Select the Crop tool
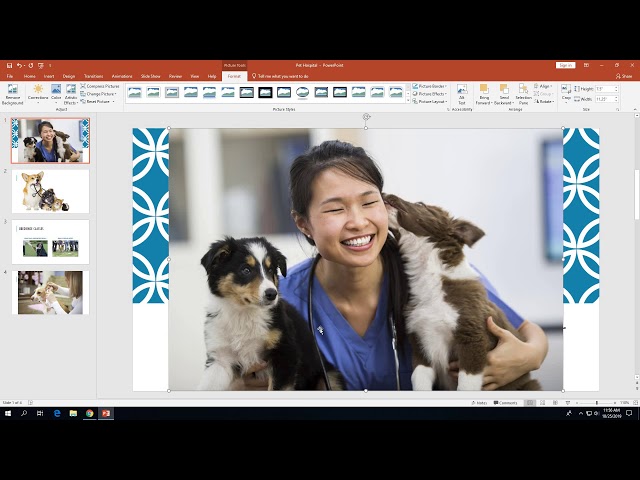This screenshot has width=640, height=480. coord(566,92)
